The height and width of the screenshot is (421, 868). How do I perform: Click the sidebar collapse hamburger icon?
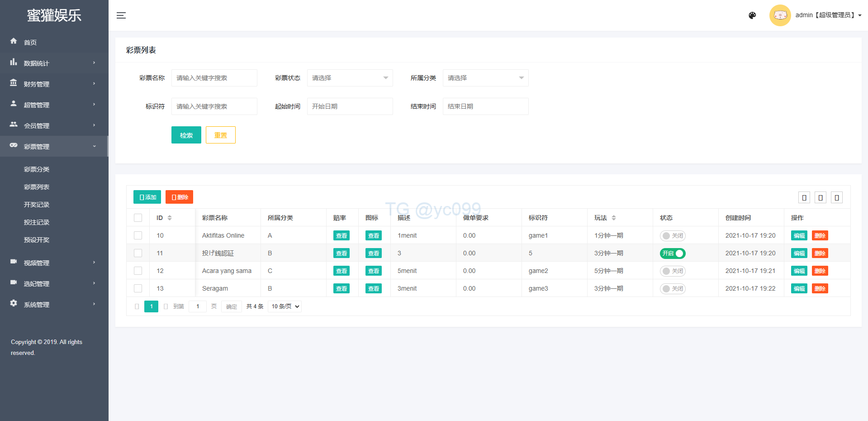point(121,15)
